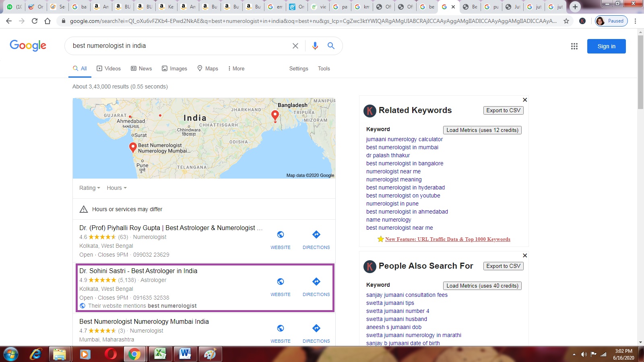Bookmark this page with the star icon

click(566, 21)
